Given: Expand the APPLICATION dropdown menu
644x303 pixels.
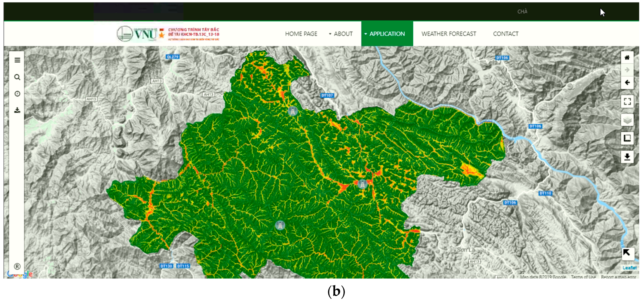Looking at the screenshot, I should (387, 34).
